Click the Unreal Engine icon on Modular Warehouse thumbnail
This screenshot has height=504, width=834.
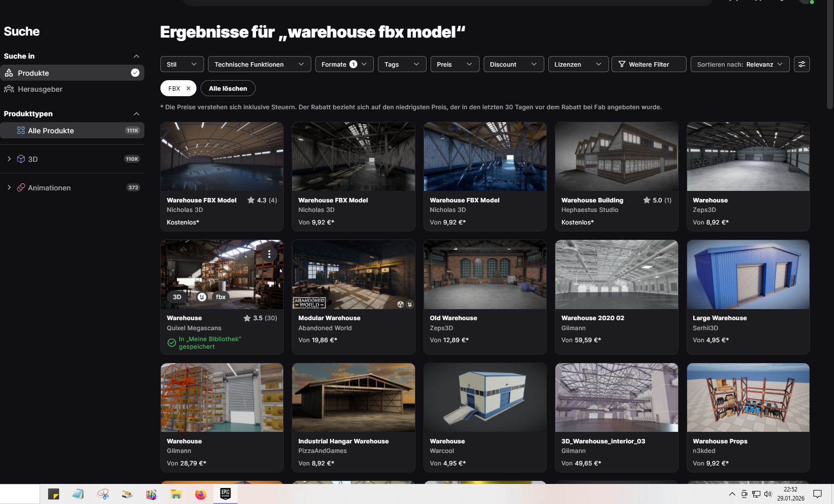pos(409,304)
